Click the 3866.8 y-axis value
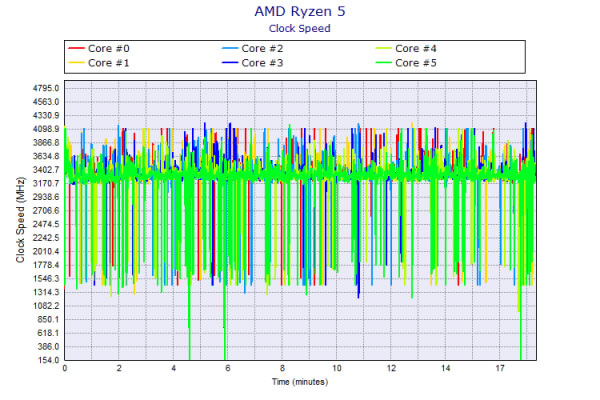 pos(46,143)
